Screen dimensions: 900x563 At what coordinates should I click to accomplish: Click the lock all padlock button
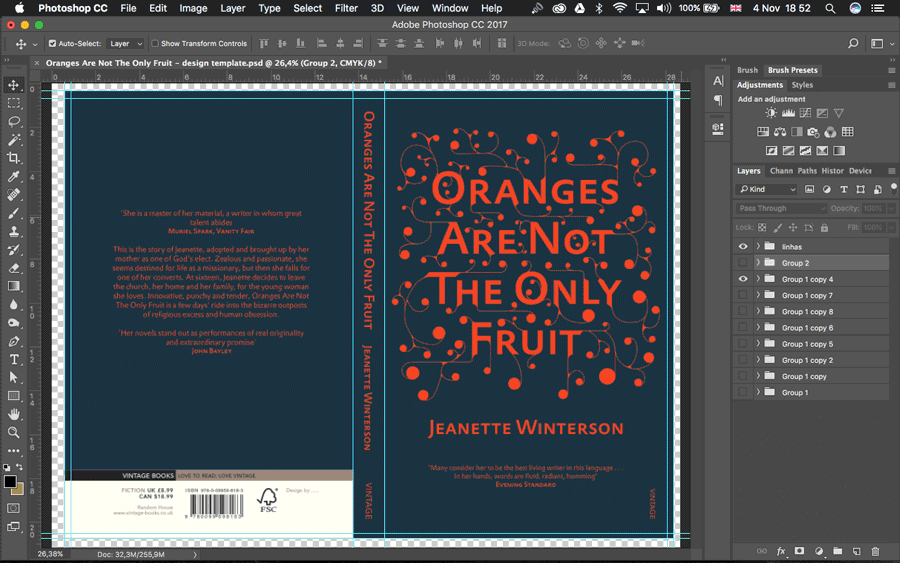[x=824, y=227]
